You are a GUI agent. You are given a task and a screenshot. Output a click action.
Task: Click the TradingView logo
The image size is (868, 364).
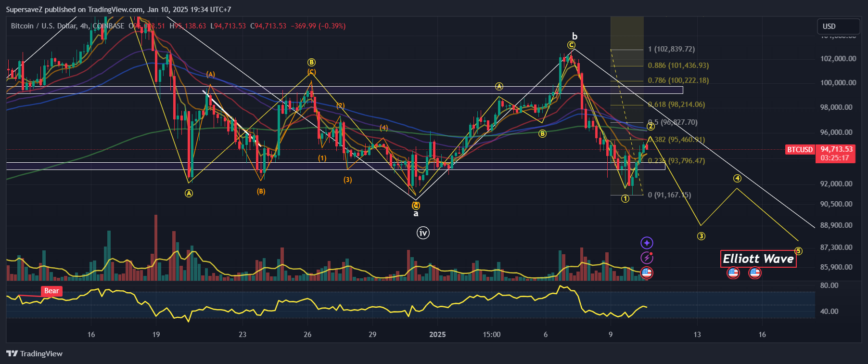(x=34, y=353)
